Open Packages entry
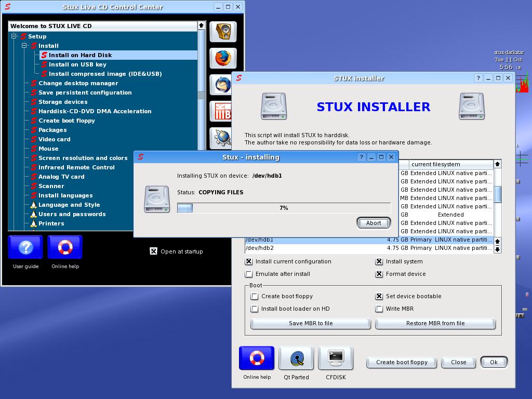532x399 pixels. (x=52, y=130)
